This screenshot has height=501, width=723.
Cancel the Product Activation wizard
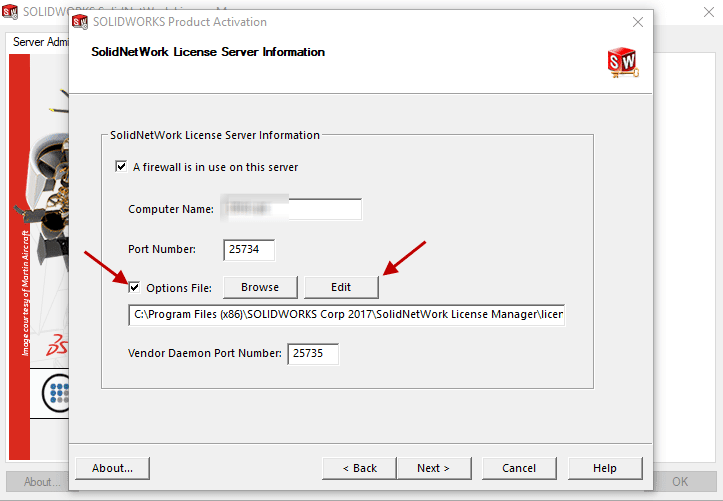pyautogui.click(x=519, y=468)
